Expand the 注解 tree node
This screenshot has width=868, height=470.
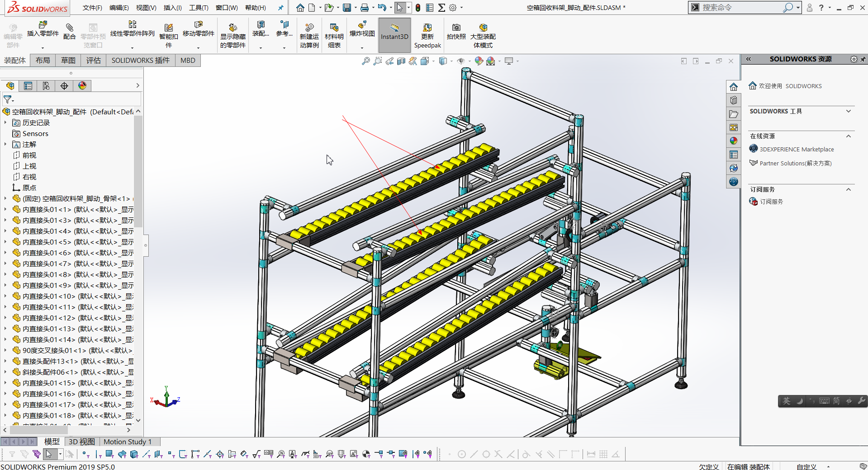(x=5, y=144)
